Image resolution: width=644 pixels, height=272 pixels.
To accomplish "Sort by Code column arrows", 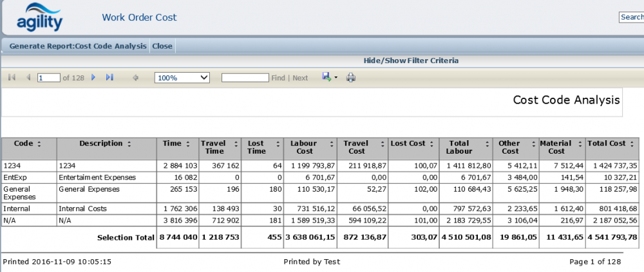I will pos(38,144).
